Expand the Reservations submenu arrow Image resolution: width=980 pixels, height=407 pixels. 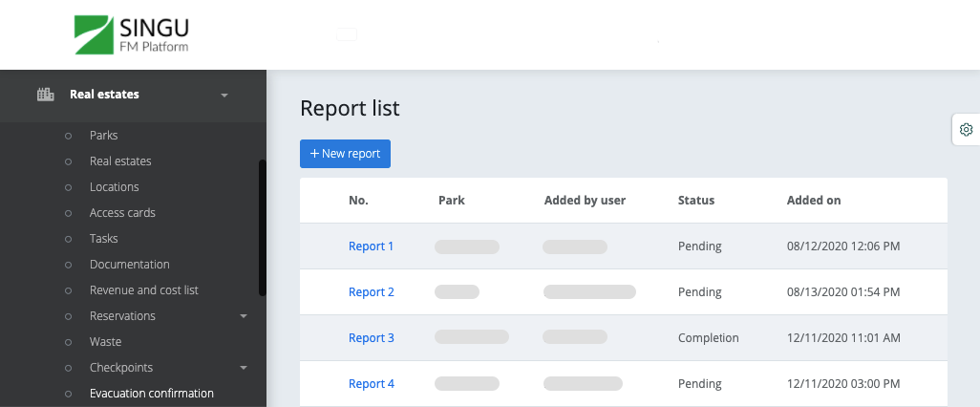click(244, 316)
